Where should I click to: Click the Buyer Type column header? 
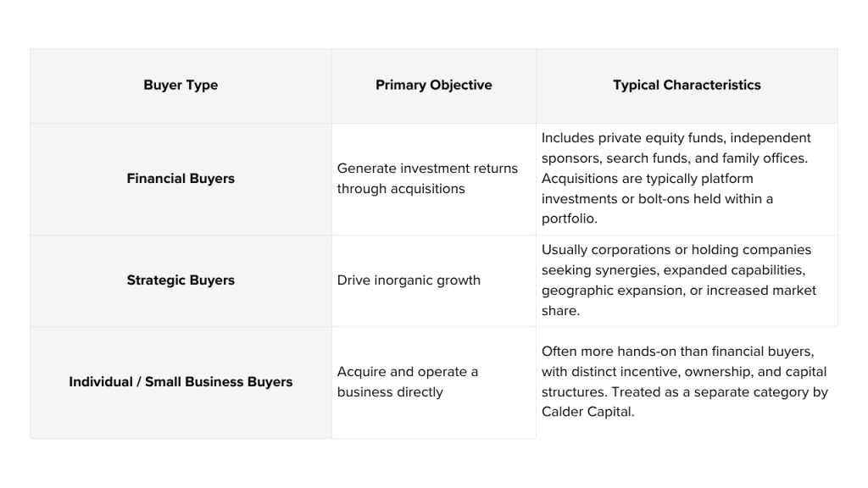click(x=181, y=85)
